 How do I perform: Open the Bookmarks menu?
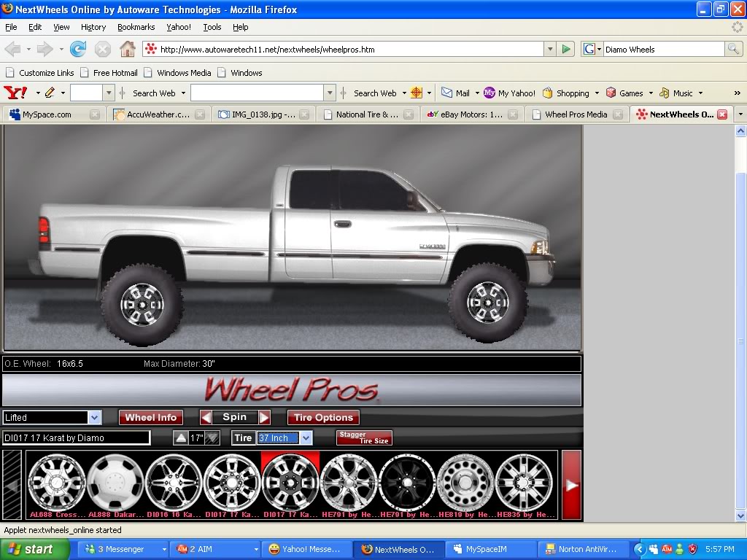click(x=136, y=27)
